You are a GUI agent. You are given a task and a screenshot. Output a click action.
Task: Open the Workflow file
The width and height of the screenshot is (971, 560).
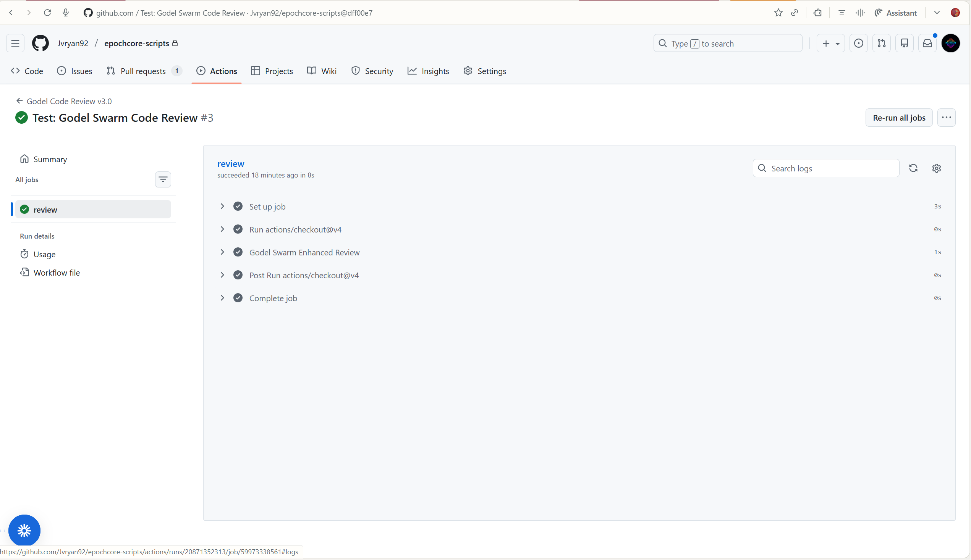tap(57, 272)
